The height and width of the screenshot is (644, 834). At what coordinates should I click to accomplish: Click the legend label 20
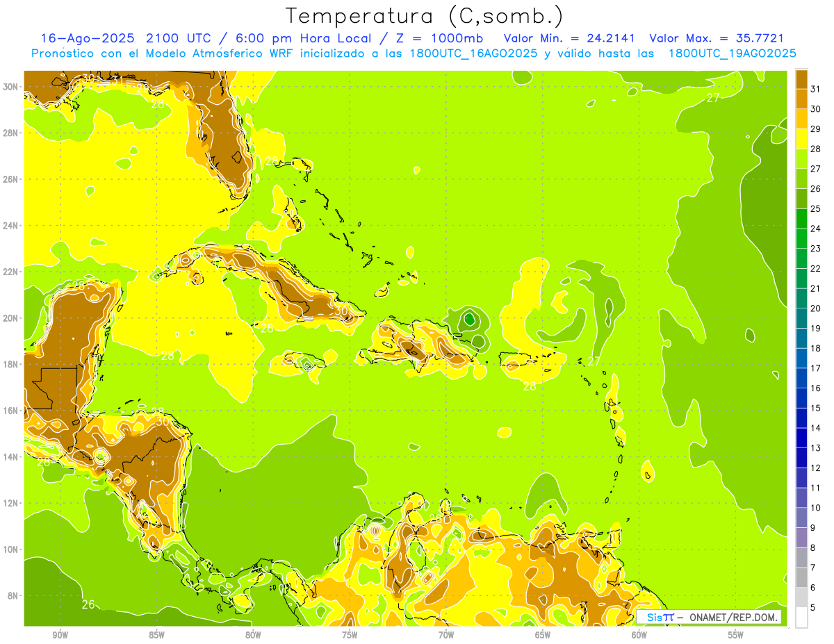pos(816,308)
